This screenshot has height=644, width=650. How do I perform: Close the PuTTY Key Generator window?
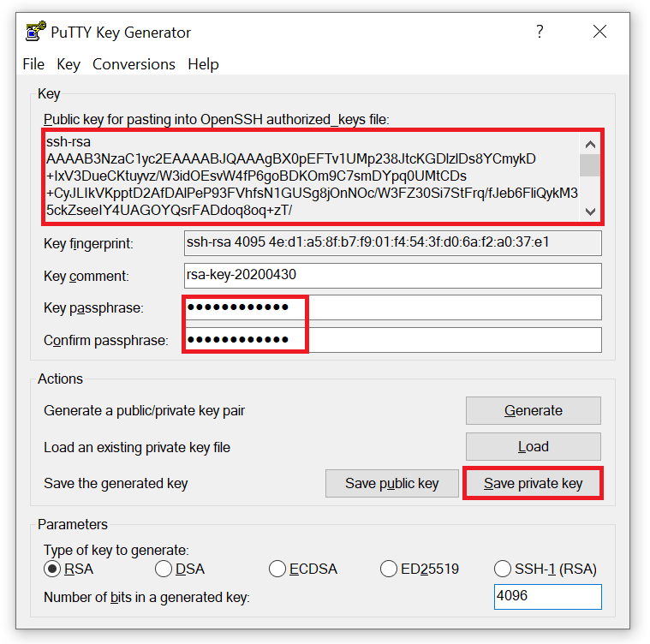pos(599,32)
